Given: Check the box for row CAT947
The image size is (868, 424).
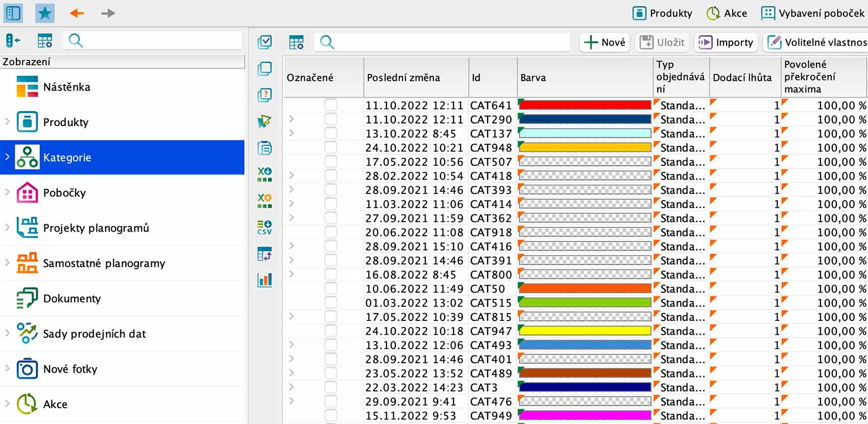Looking at the screenshot, I should point(331,331).
